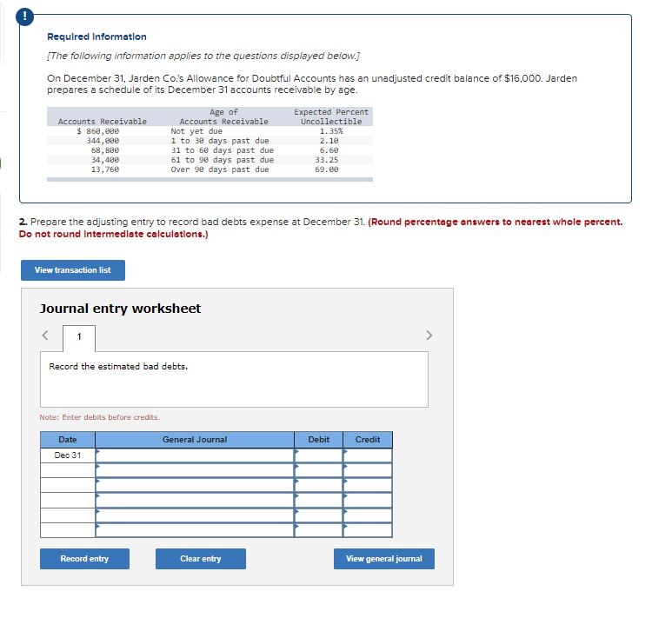Click the Record entry button
Viewport: 672px width, 618px height.
(x=84, y=558)
